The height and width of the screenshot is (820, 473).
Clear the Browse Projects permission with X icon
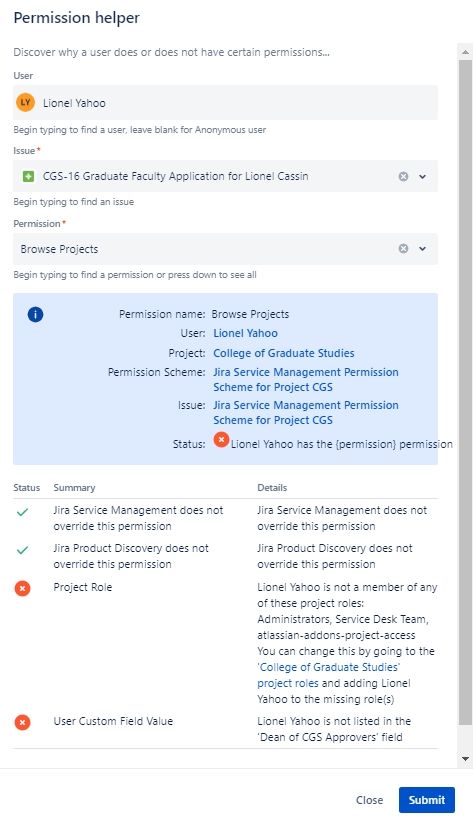point(403,248)
